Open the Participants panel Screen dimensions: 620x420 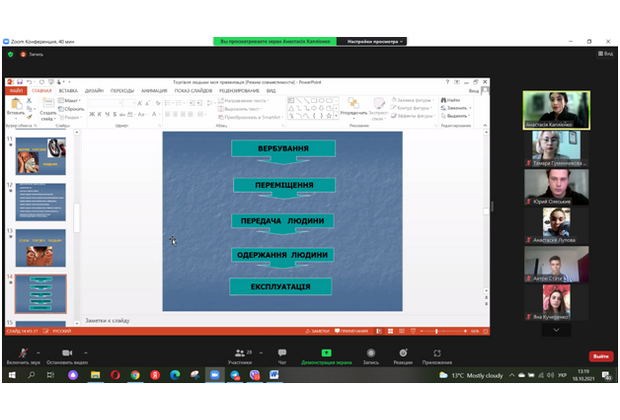coord(240,353)
